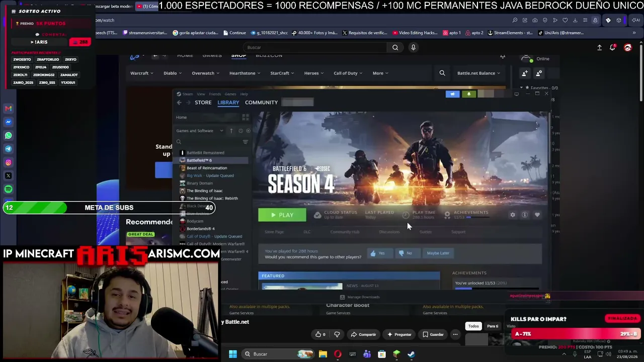Open Battlefield 6 game settings gear
644x362 pixels.
click(513, 215)
